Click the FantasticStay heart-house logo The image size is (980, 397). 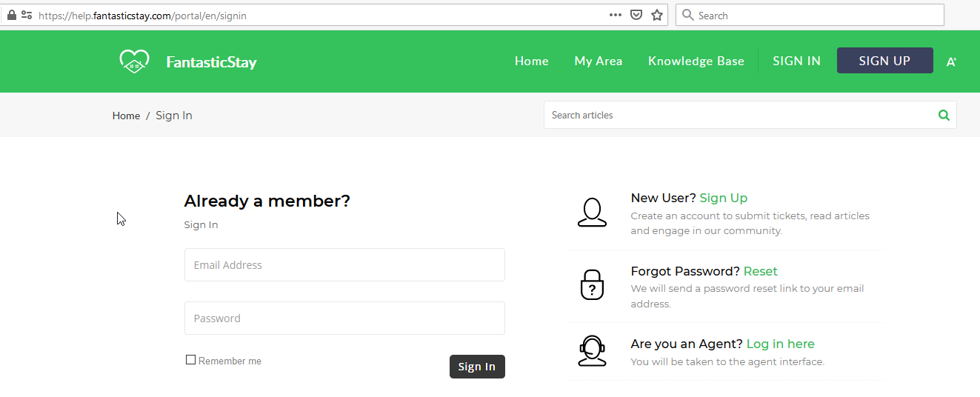point(134,61)
